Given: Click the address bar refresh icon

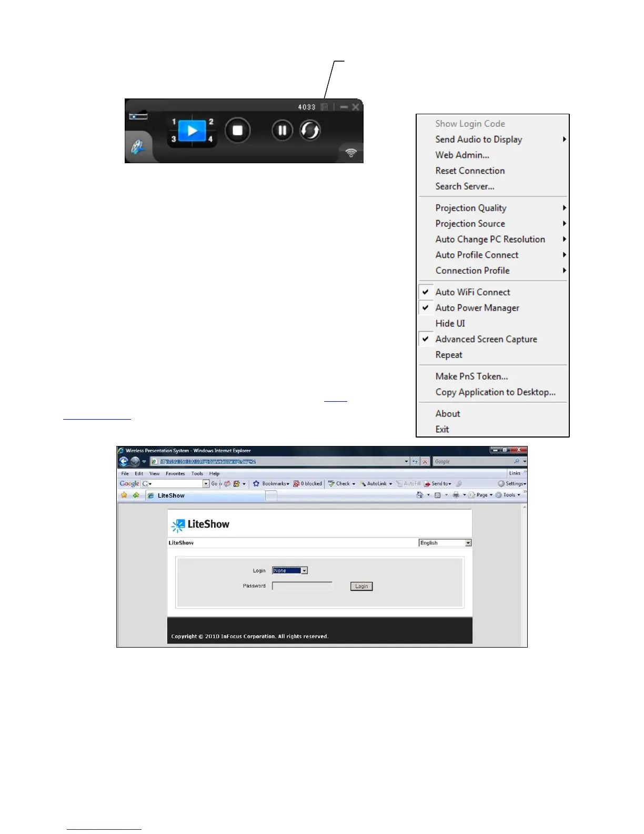Looking at the screenshot, I should coord(415,461).
